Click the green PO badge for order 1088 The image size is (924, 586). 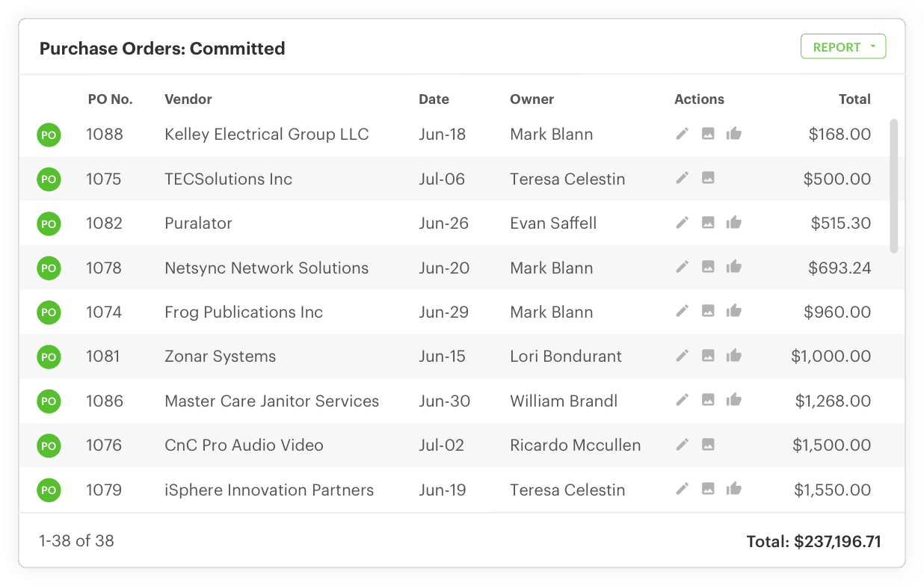click(49, 135)
